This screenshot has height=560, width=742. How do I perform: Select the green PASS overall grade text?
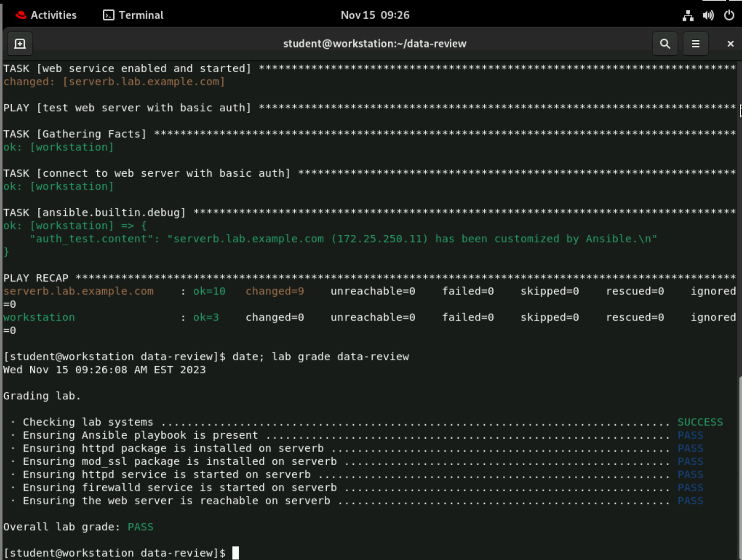(140, 527)
